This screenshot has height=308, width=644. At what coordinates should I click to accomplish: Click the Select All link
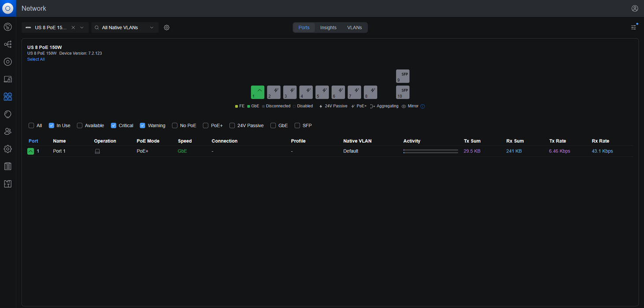click(x=36, y=59)
